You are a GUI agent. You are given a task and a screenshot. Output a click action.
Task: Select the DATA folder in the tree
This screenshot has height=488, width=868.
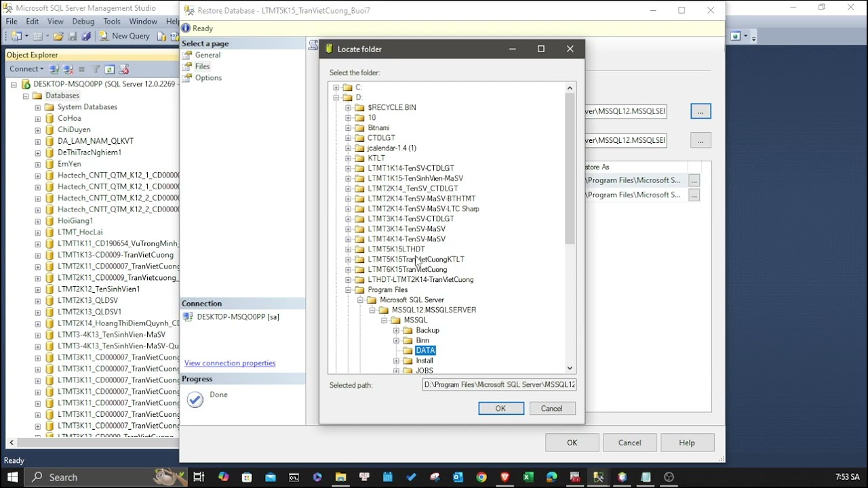point(425,350)
